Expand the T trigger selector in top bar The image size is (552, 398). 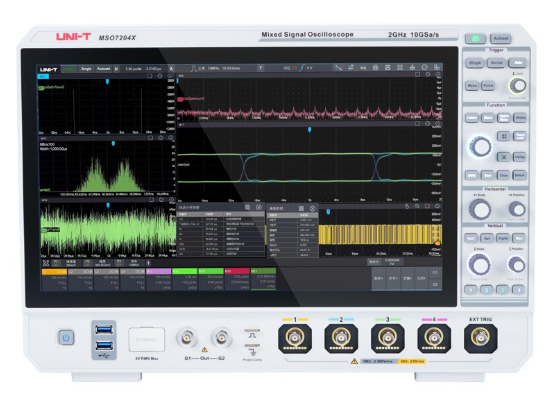pyautogui.click(x=261, y=68)
